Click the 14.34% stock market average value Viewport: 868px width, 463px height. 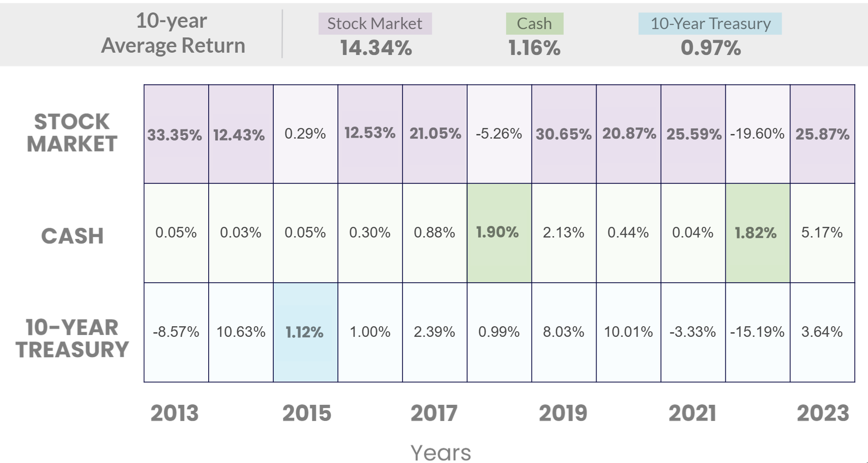376,48
